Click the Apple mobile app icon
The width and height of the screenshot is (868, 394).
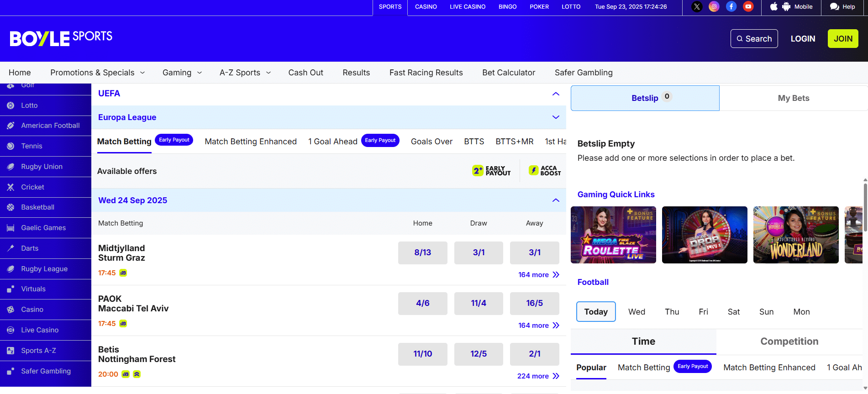click(x=774, y=6)
